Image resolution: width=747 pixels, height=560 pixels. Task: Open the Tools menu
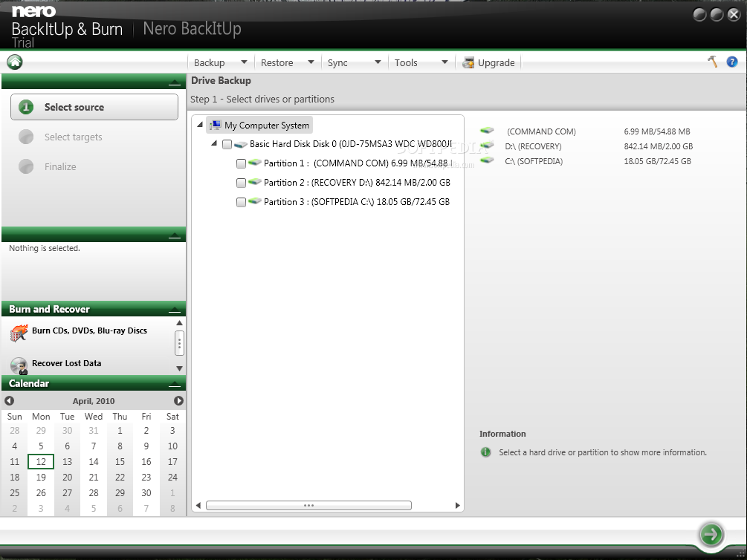[x=406, y=63]
